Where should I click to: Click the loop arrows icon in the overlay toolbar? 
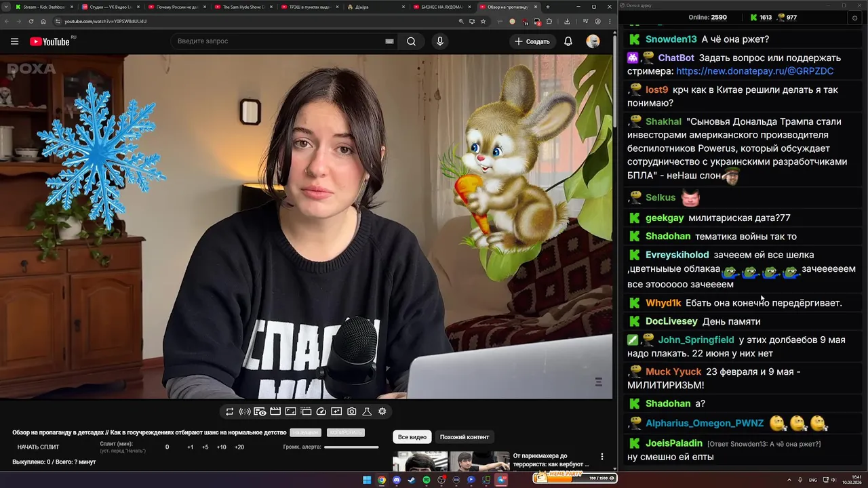pyautogui.click(x=229, y=411)
